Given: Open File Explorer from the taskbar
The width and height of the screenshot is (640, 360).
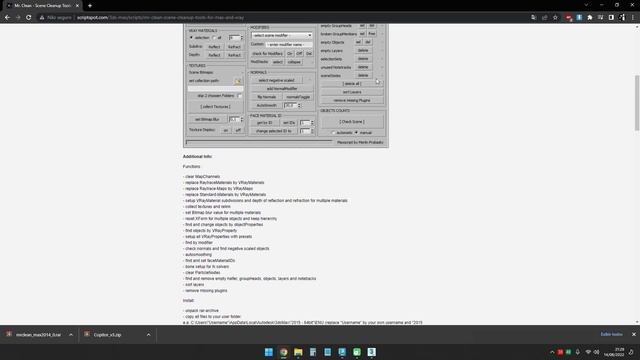Looking at the screenshot, I should coord(298,352).
